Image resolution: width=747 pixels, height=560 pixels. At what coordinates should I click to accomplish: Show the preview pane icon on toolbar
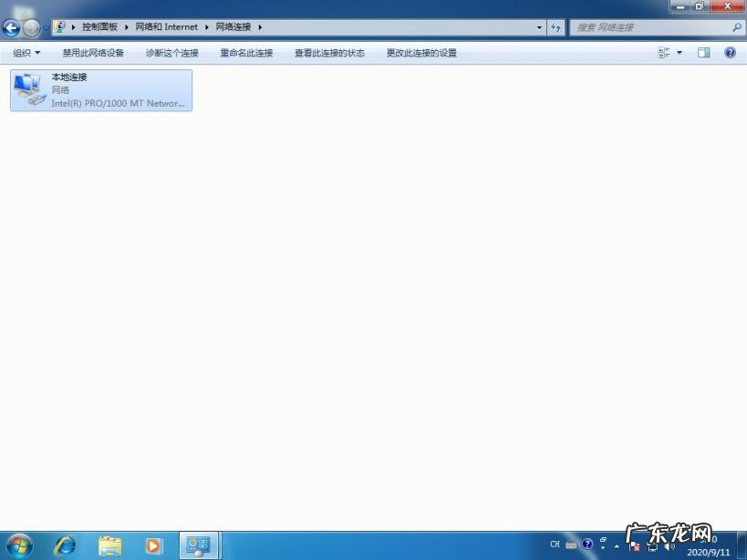coord(703,52)
